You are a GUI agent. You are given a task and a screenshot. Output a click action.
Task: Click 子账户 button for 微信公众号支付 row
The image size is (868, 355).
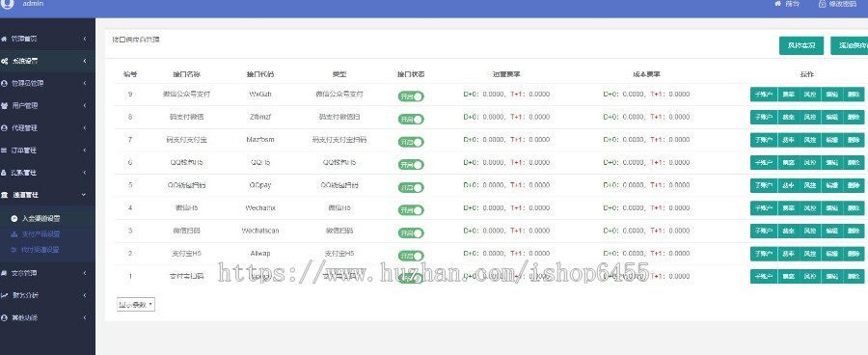(x=764, y=95)
